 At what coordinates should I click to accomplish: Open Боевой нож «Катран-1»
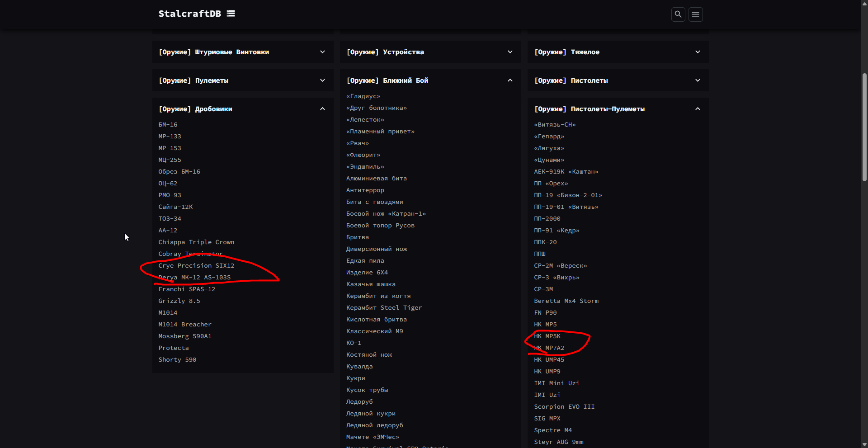[x=386, y=213]
